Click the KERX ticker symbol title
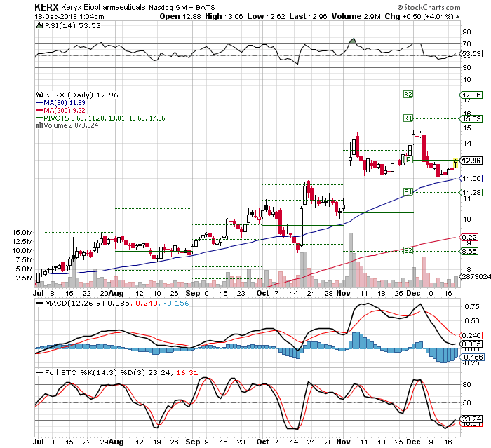The width and height of the screenshot is (491, 448). tap(46, 7)
